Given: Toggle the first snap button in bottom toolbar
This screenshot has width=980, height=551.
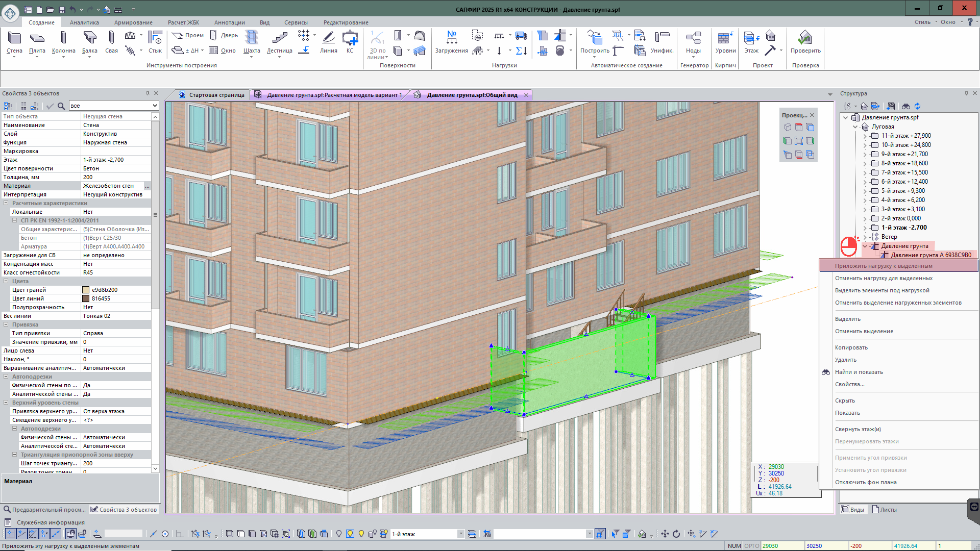Looking at the screenshot, I should tap(10, 534).
